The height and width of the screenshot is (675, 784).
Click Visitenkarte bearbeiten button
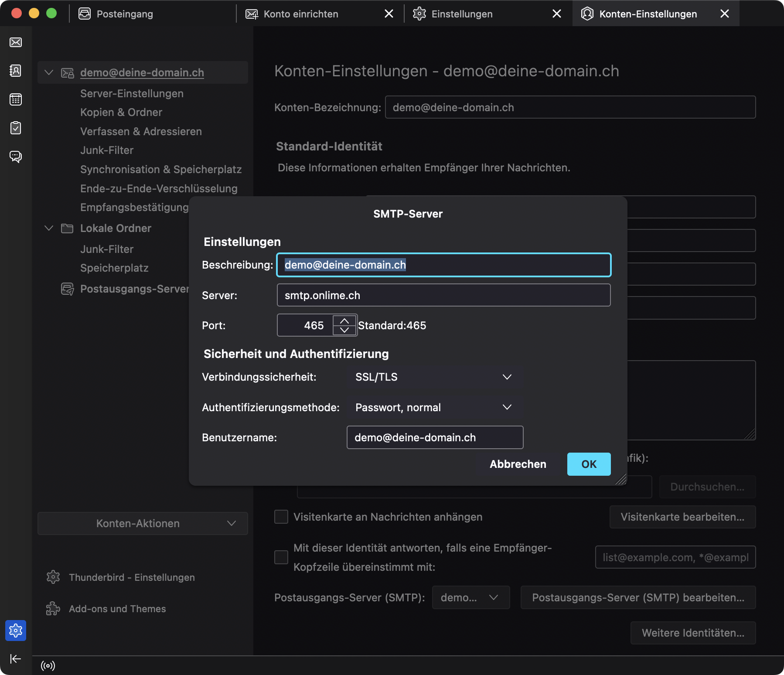[x=682, y=517]
